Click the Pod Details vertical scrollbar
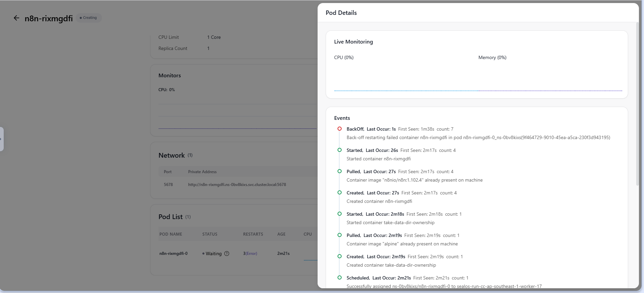The height and width of the screenshot is (293, 644). 637,104
